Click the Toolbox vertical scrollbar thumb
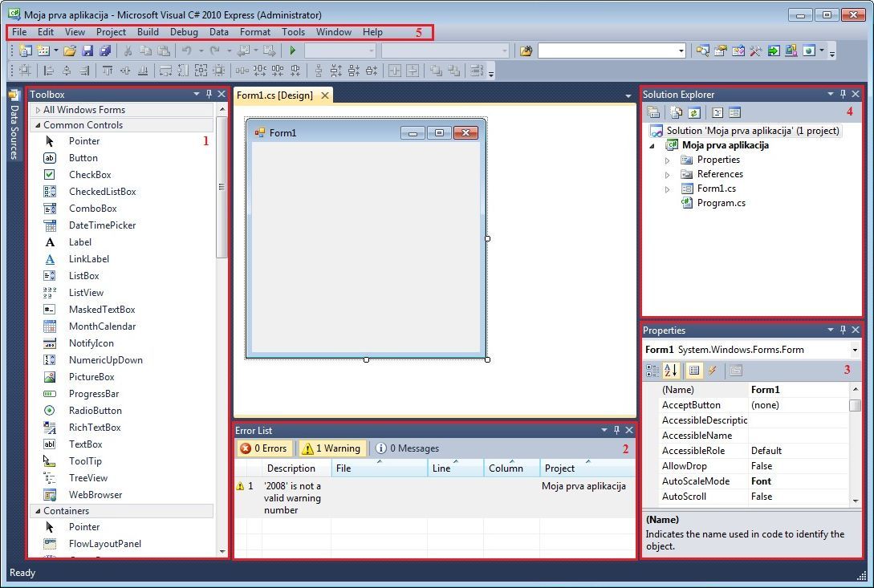 (x=222, y=187)
